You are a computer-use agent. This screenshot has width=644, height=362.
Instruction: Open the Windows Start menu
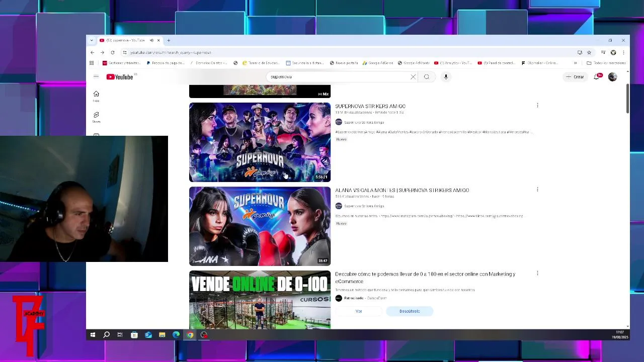(x=93, y=335)
